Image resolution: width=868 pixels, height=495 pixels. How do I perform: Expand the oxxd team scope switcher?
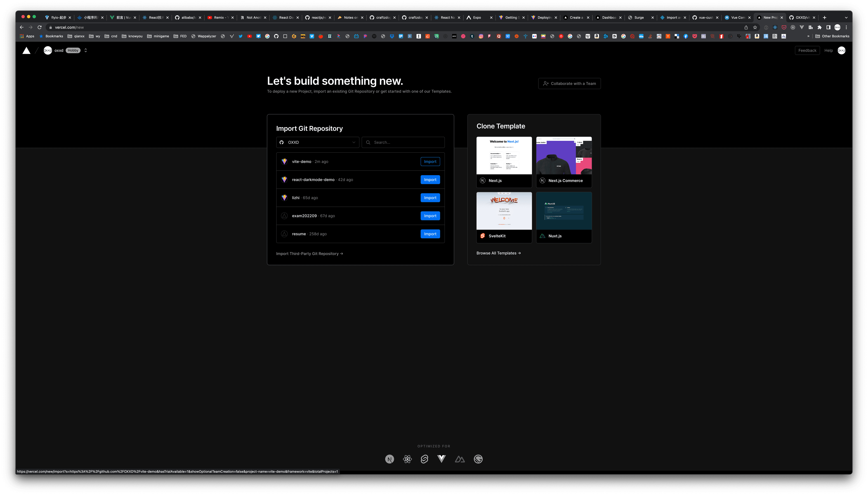tap(86, 50)
